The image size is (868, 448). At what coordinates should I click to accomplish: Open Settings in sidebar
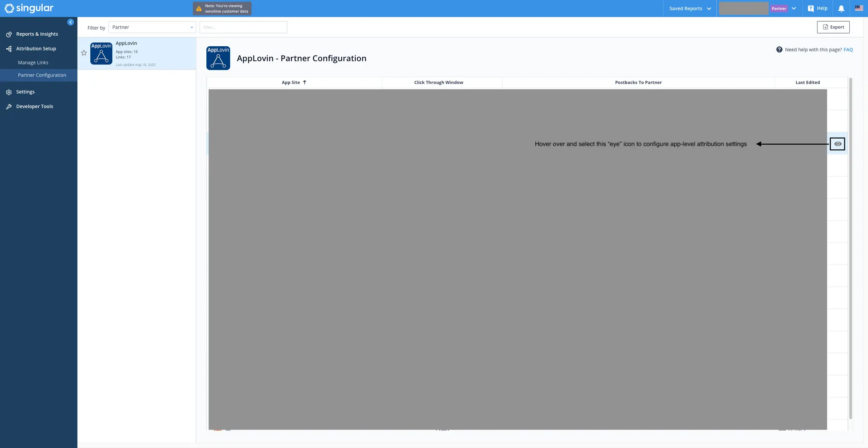click(x=25, y=92)
